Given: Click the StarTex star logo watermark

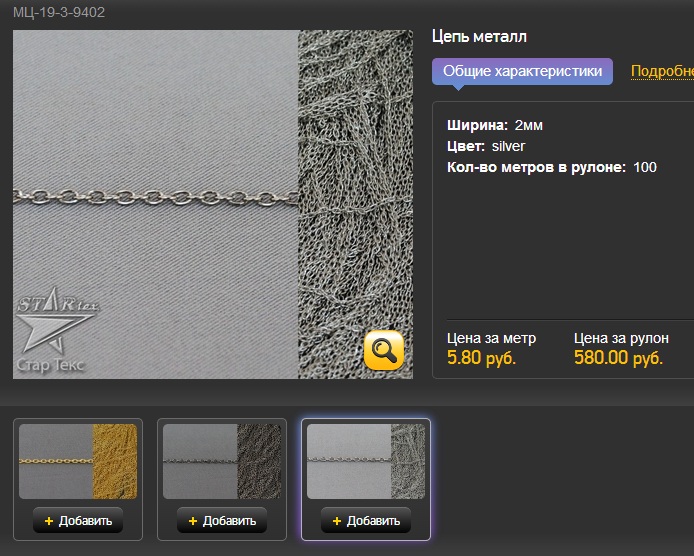Looking at the screenshot, I should point(52,328).
